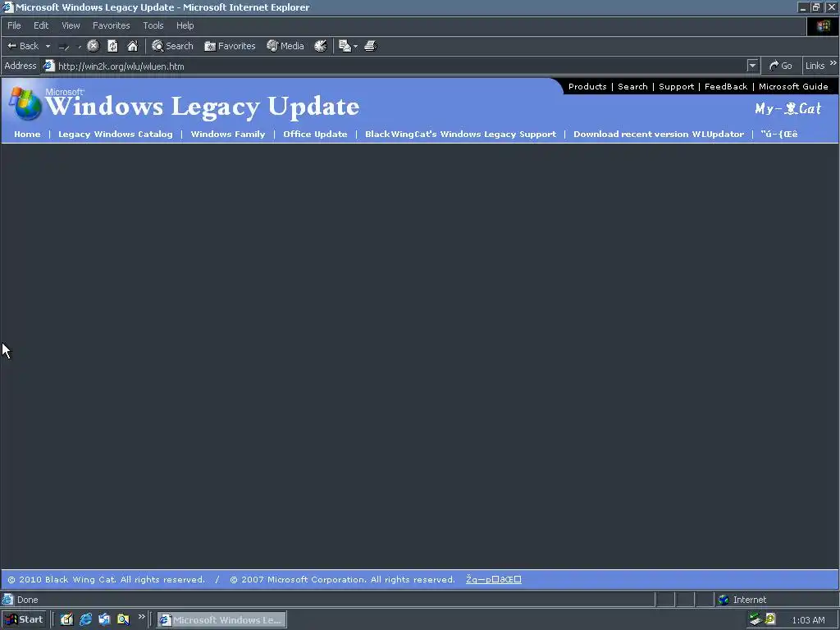This screenshot has height=630, width=840.
Task: Click the Internet zone globe icon
Action: [724, 600]
